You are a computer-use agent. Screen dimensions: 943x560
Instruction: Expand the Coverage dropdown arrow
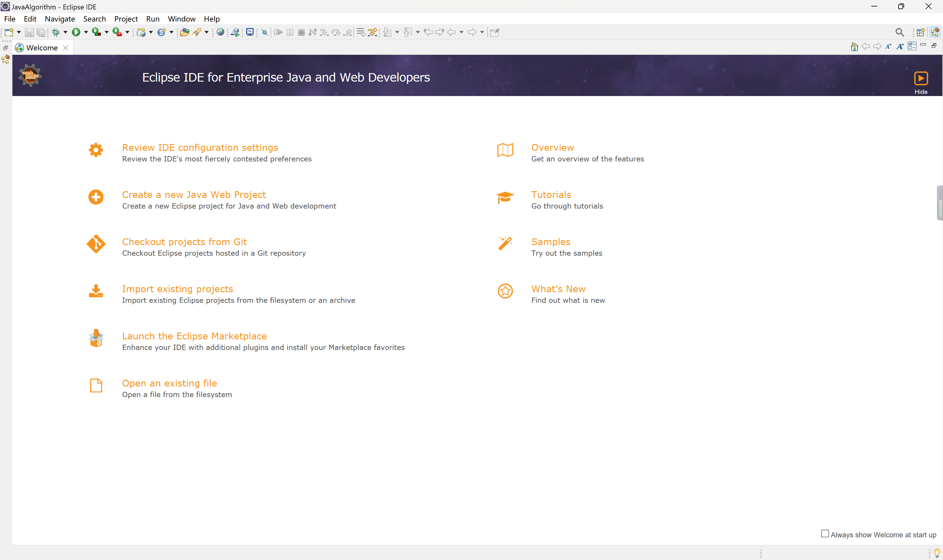tap(106, 32)
